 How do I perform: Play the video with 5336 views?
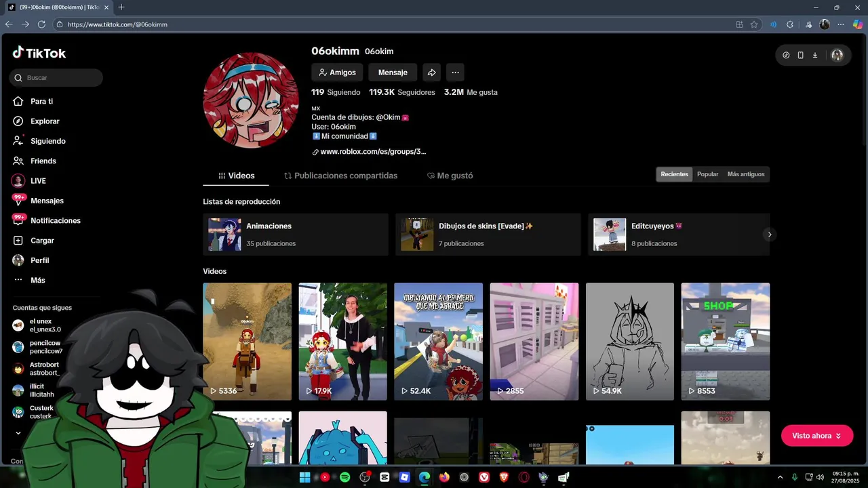[x=247, y=342]
